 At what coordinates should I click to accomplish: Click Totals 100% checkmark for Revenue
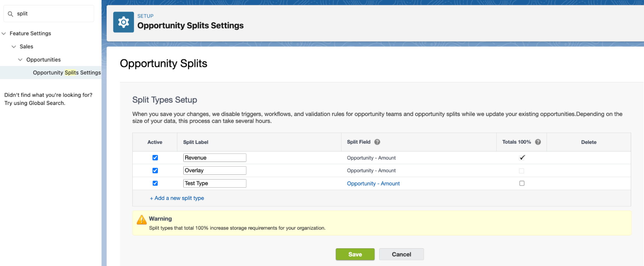pyautogui.click(x=522, y=157)
